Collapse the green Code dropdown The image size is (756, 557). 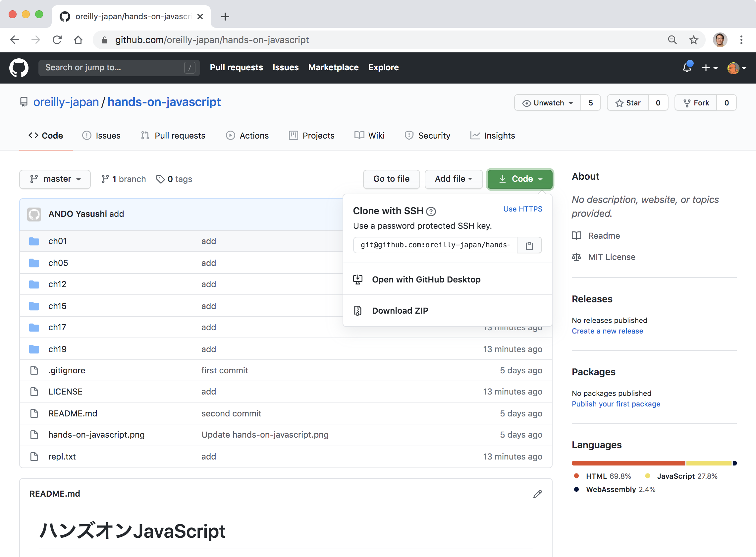(x=520, y=179)
